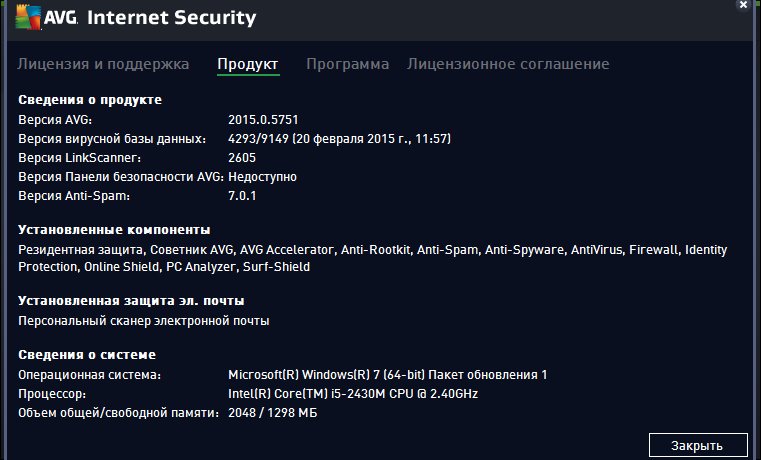The height and width of the screenshot is (460, 761).
Task: Click the installed components list text
Action: [x=372, y=258]
